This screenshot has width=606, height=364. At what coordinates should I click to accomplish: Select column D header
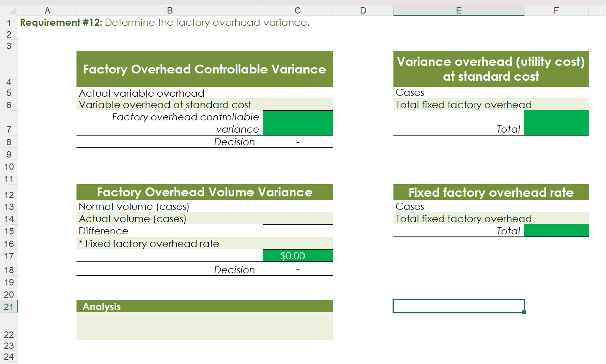coord(363,11)
